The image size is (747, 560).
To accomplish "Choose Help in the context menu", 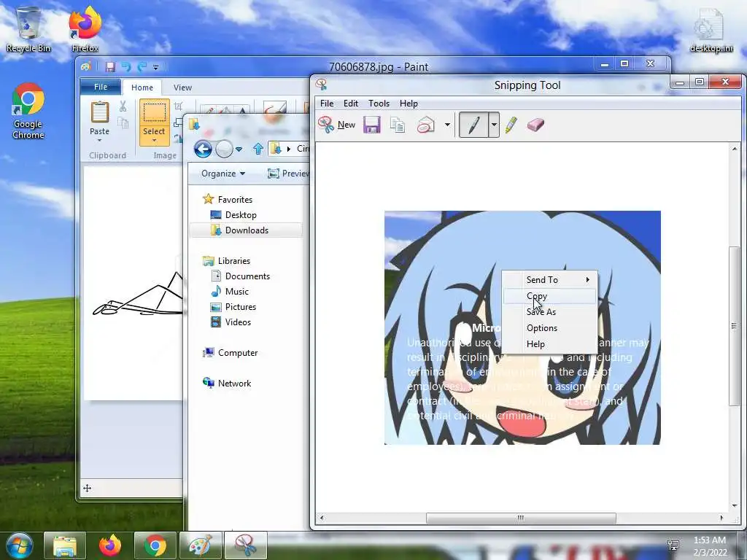I will click(x=550, y=344).
